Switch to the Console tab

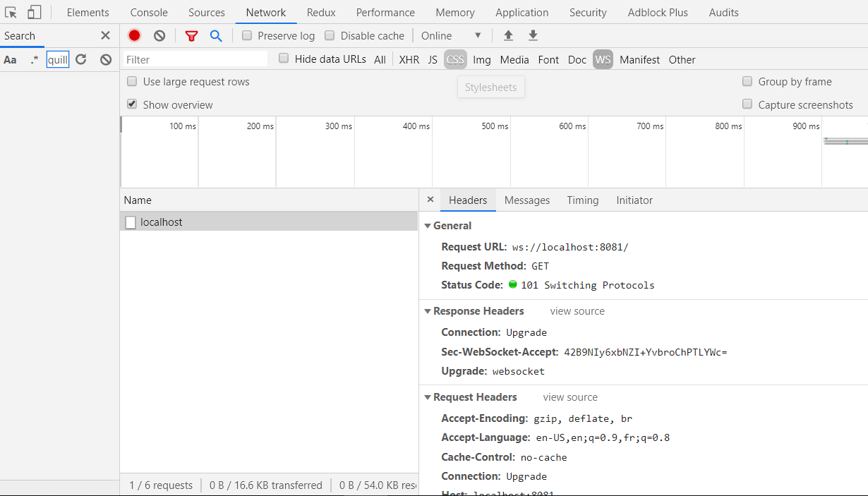[149, 12]
